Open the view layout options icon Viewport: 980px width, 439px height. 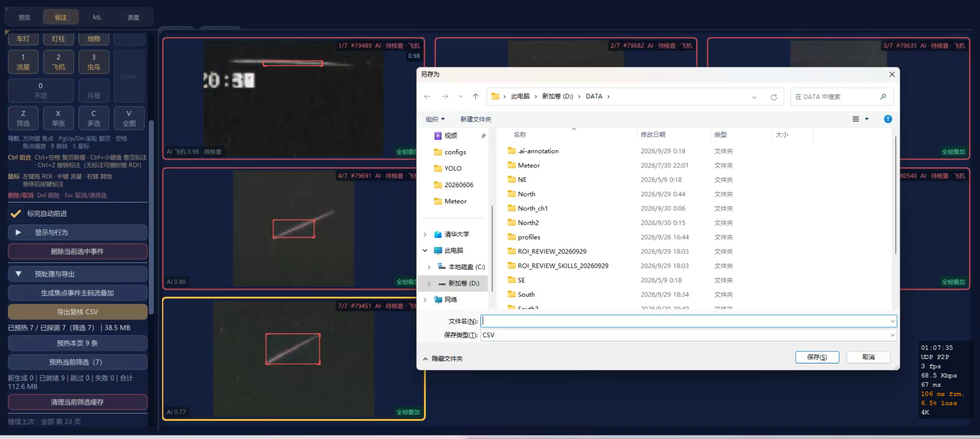click(856, 119)
